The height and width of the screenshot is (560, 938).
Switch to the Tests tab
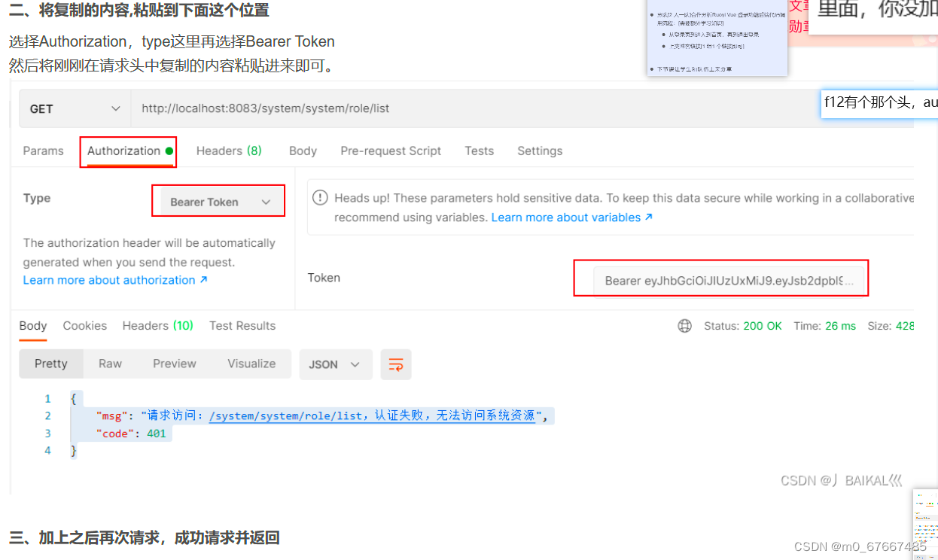[479, 151]
